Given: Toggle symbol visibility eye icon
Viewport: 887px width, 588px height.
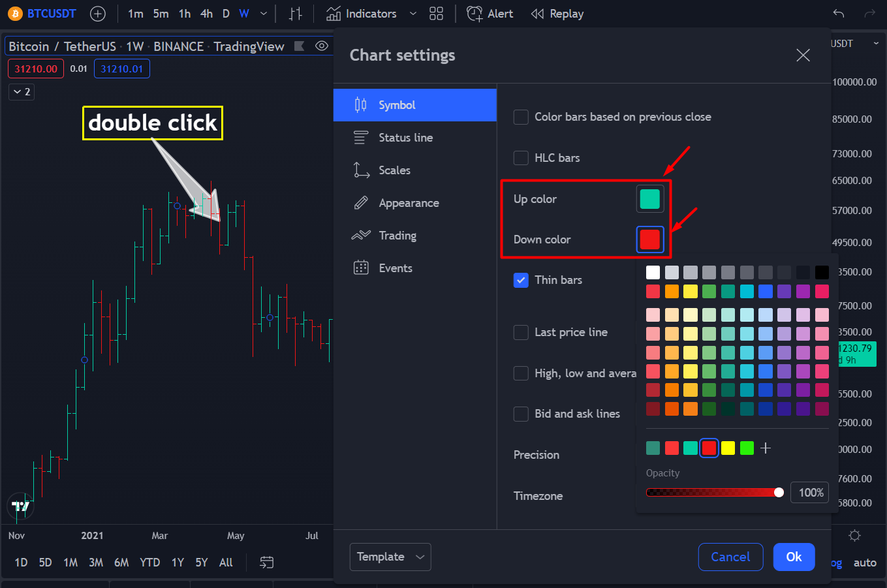Looking at the screenshot, I should (321, 46).
